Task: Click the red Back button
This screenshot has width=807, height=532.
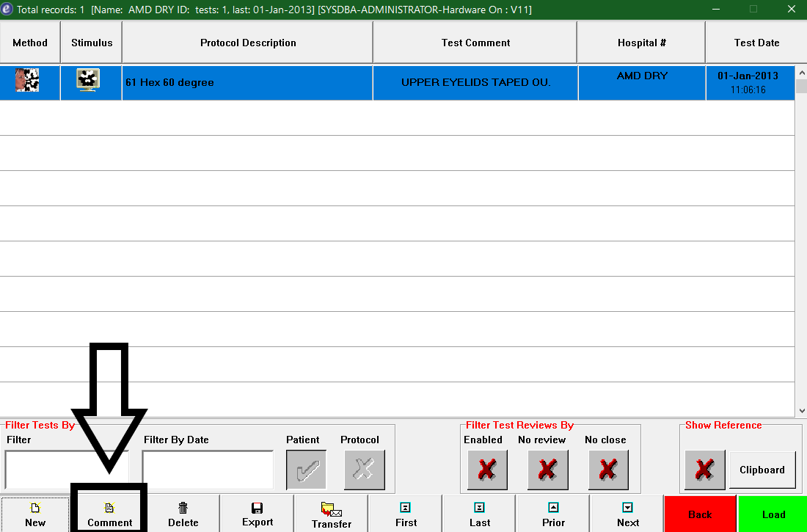Action: point(701,514)
